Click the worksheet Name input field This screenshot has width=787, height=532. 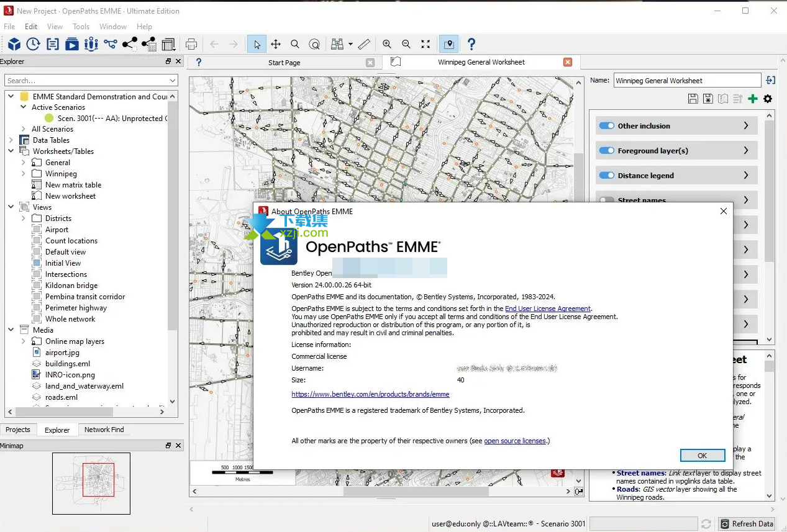687,80
